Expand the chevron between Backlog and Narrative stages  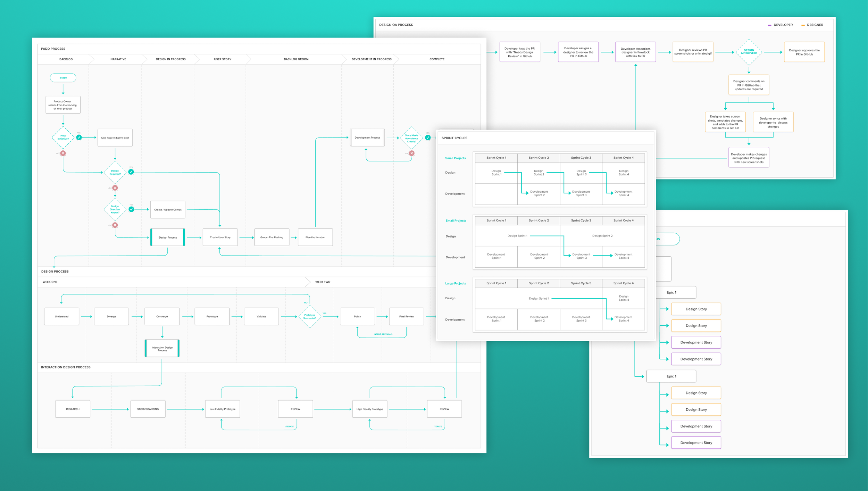[92, 59]
